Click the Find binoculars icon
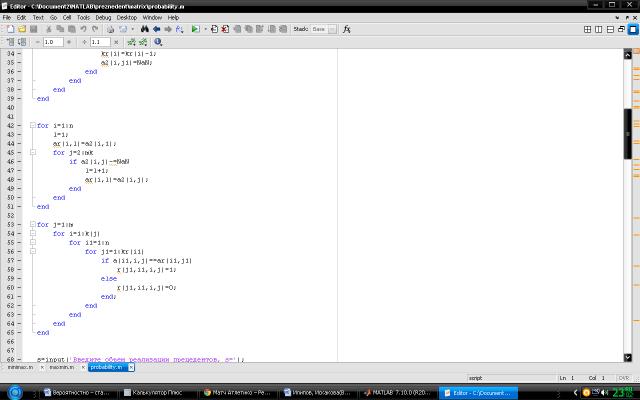Image resolution: width=640 pixels, height=400 pixels. pos(144,30)
